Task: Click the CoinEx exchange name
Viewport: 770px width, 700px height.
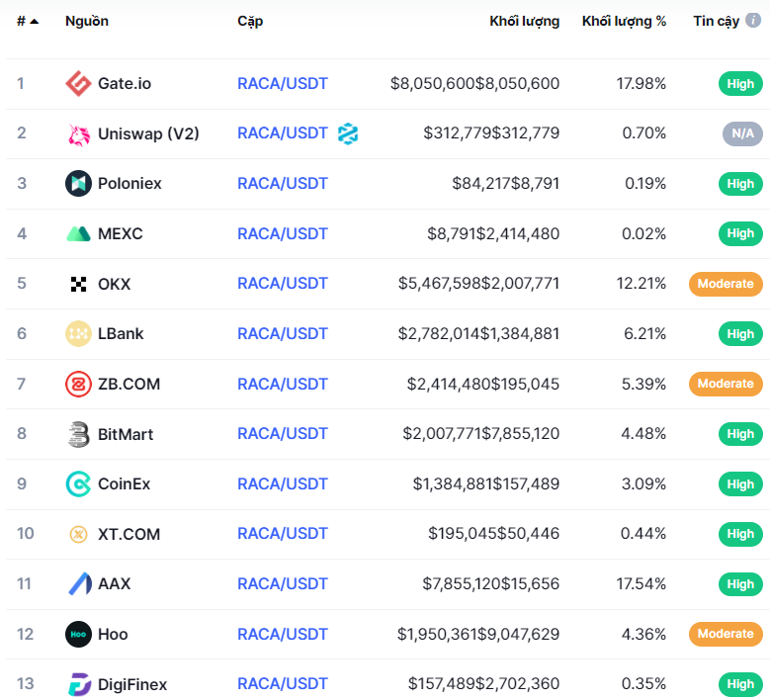Action: pos(125,484)
